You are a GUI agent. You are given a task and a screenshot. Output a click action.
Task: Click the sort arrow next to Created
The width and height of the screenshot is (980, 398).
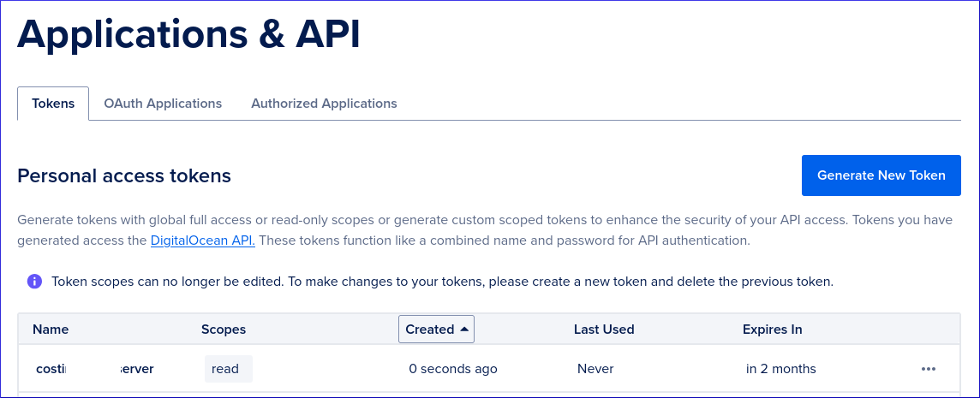(x=463, y=330)
